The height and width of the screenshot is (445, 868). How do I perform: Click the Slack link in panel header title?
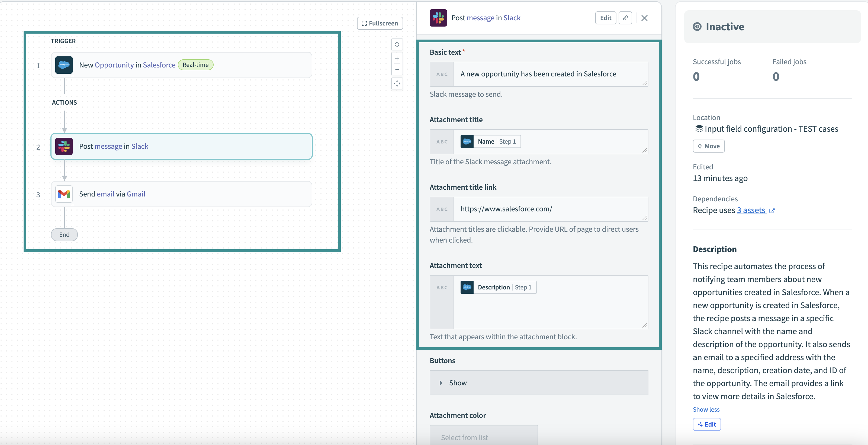[512, 18]
